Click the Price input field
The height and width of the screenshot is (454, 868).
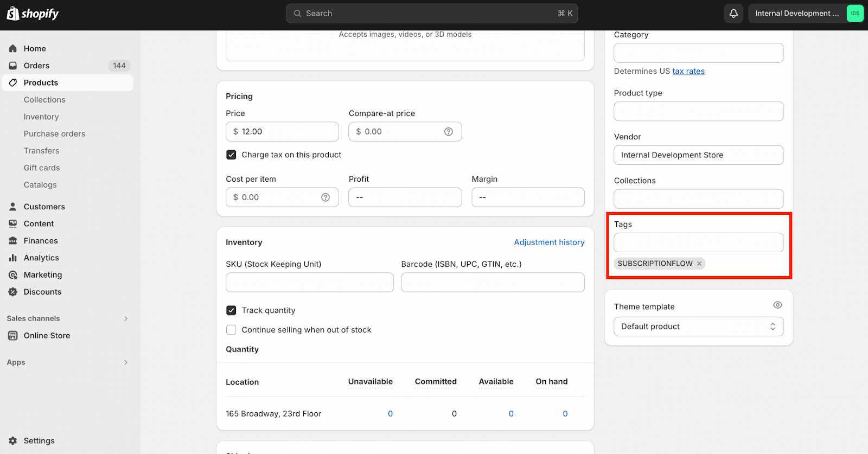(282, 132)
